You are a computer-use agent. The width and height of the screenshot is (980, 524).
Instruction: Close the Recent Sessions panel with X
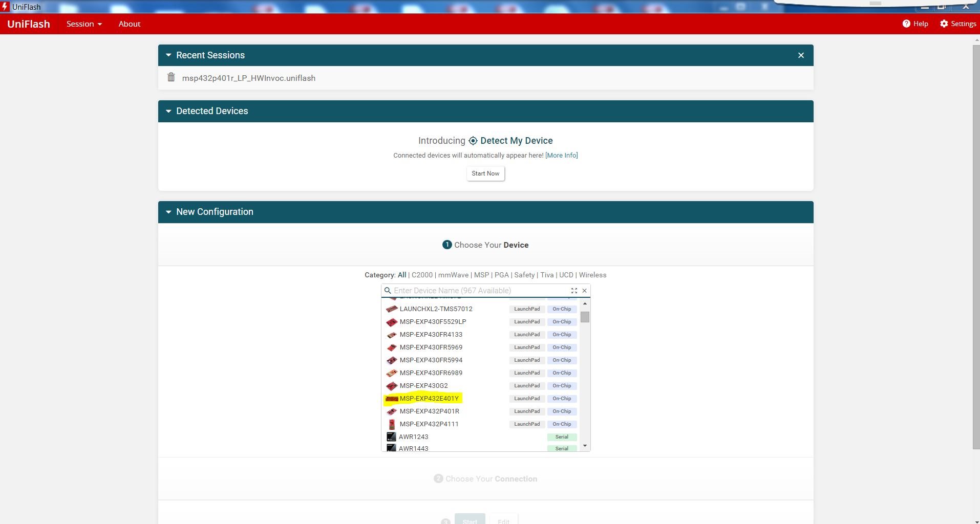[801, 55]
